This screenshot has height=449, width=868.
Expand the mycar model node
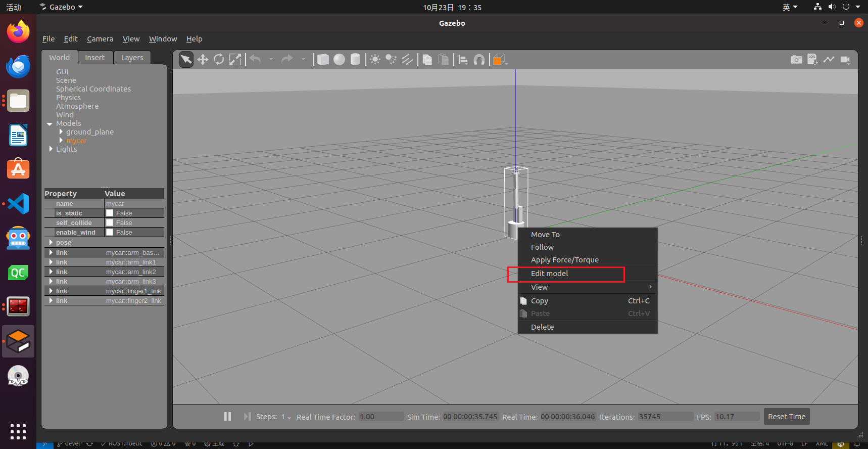pyautogui.click(x=61, y=140)
